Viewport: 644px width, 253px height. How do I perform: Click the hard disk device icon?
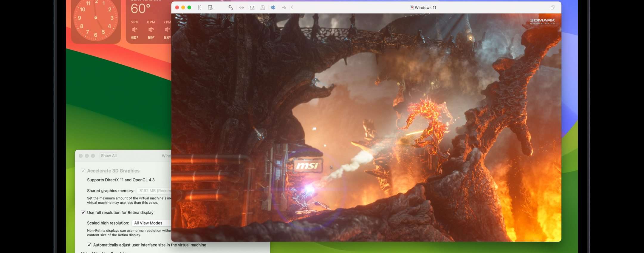pyautogui.click(x=252, y=7)
